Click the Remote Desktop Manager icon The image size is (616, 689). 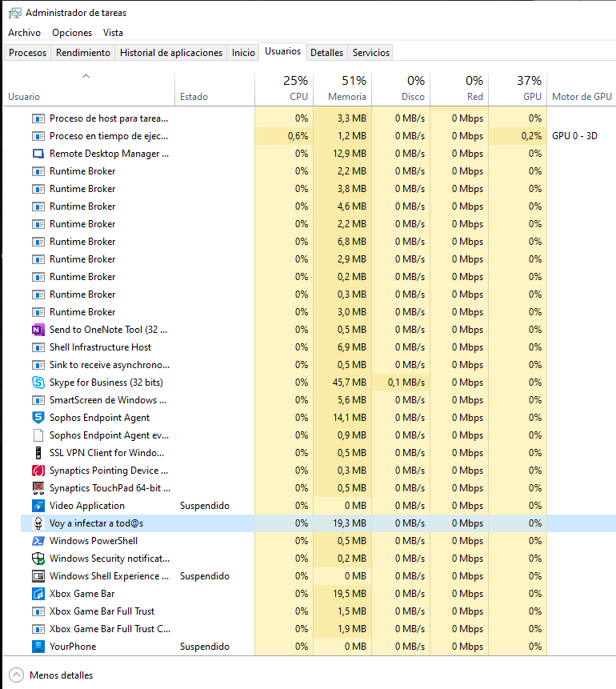coord(38,154)
